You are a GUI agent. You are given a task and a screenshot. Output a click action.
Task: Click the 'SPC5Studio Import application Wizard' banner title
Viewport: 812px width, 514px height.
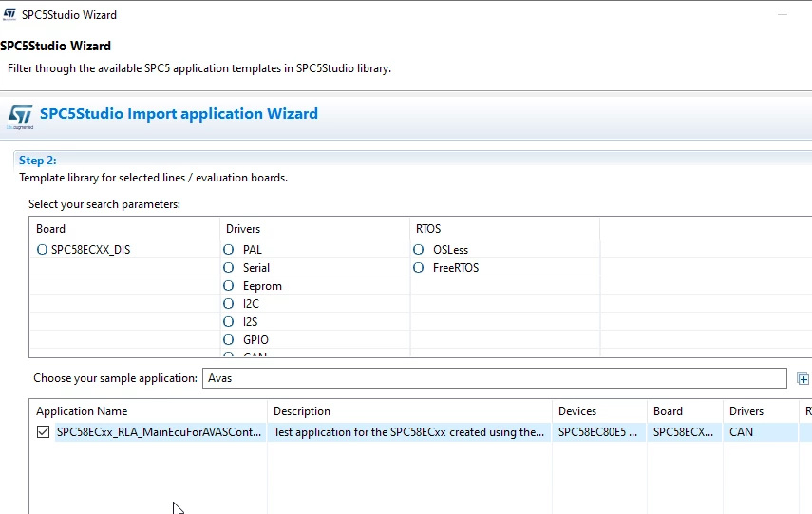[179, 113]
